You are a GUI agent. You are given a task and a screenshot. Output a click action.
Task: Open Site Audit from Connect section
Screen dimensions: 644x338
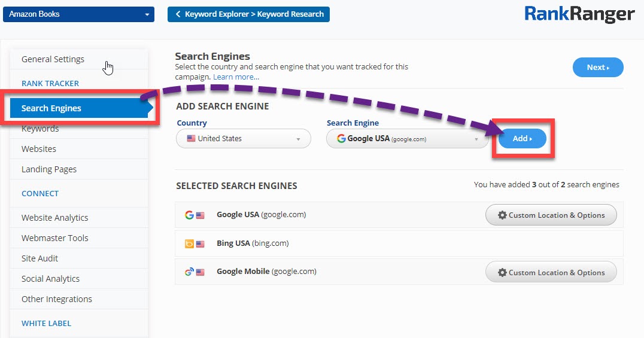(x=40, y=258)
